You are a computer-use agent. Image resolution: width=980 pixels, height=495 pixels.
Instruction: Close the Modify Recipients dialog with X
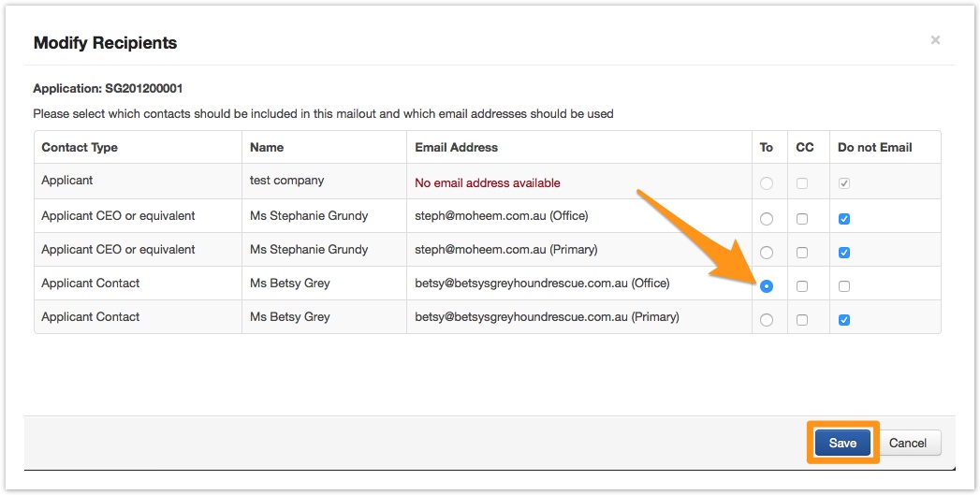pyautogui.click(x=935, y=40)
